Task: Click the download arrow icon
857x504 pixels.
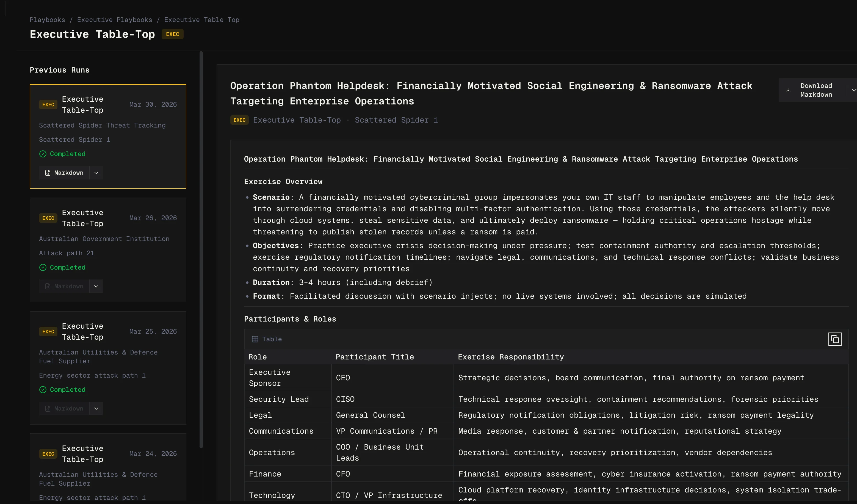Action: (788, 90)
